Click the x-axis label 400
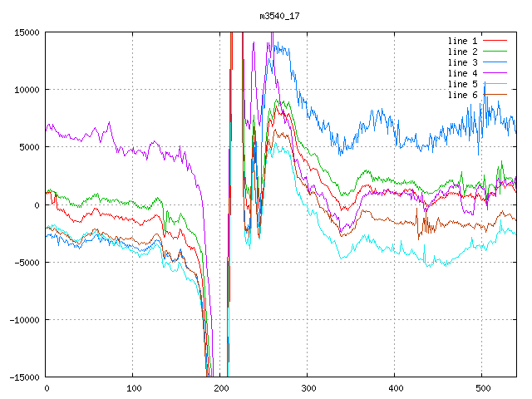The width and height of the screenshot is (532, 399). 396,388
